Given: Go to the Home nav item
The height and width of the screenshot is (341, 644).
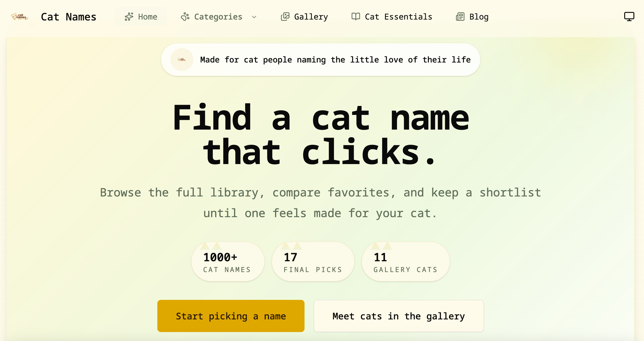Looking at the screenshot, I should pos(147,17).
